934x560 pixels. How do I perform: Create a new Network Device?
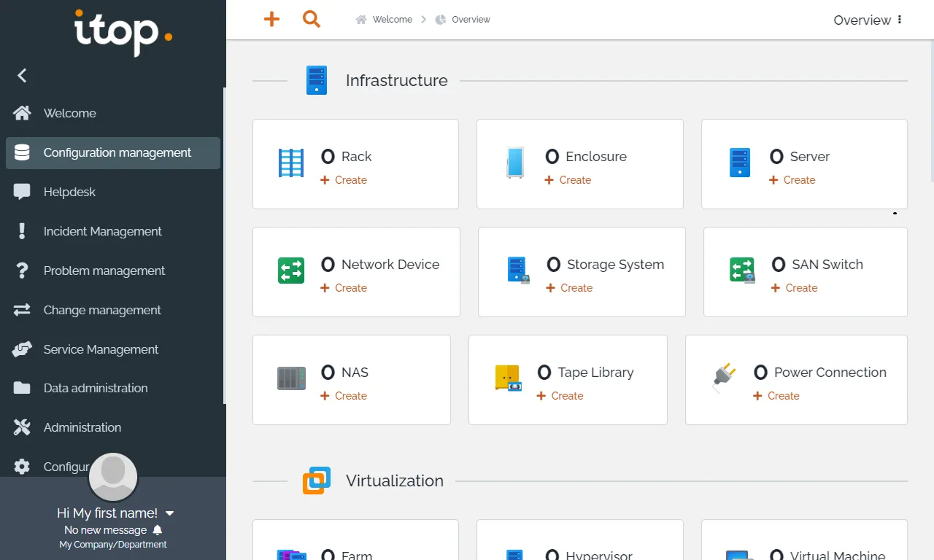[344, 288]
